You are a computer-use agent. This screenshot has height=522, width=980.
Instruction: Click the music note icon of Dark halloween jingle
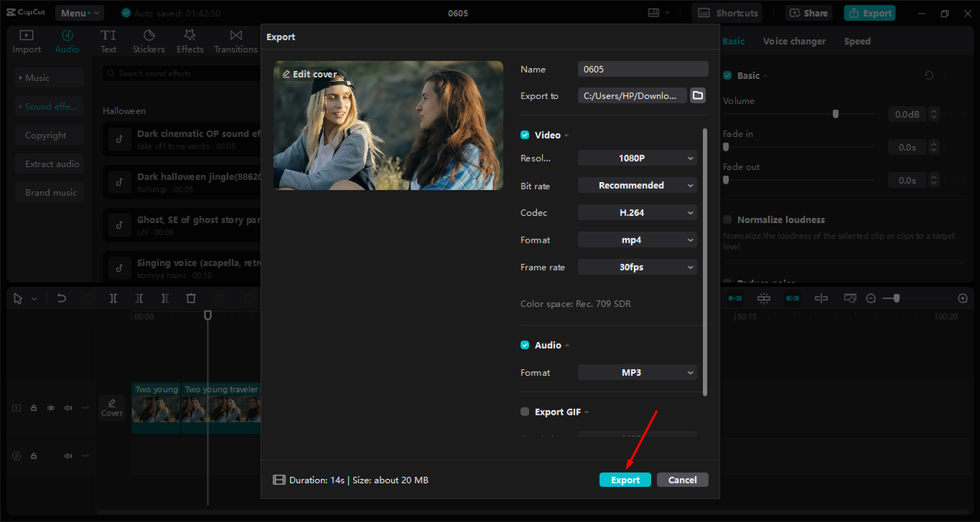(x=119, y=182)
